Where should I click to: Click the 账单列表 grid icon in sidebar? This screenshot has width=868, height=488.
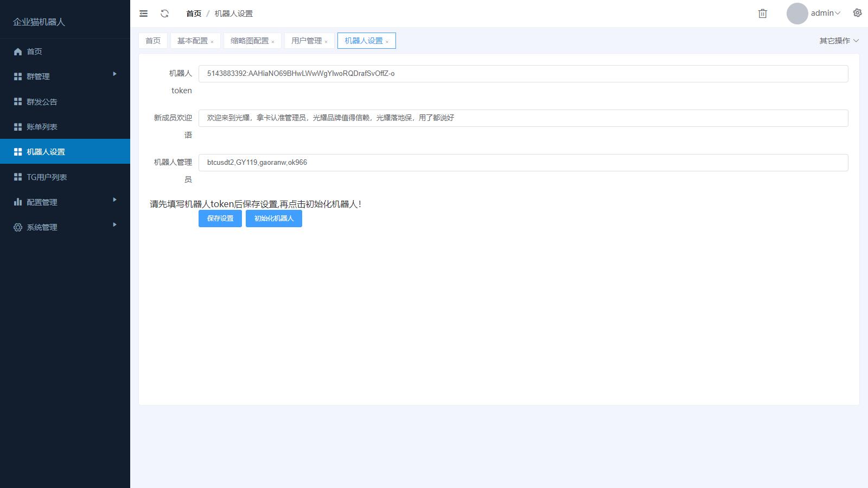coord(18,127)
